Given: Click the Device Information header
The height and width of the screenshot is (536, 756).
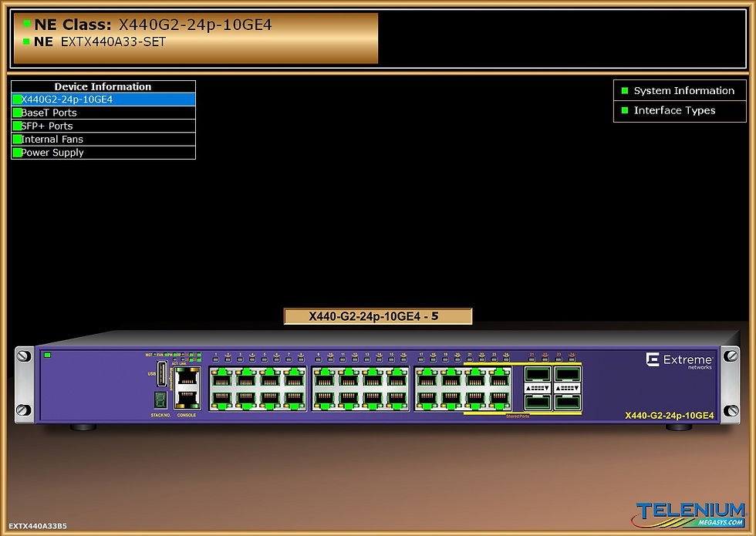Looking at the screenshot, I should click(x=103, y=86).
